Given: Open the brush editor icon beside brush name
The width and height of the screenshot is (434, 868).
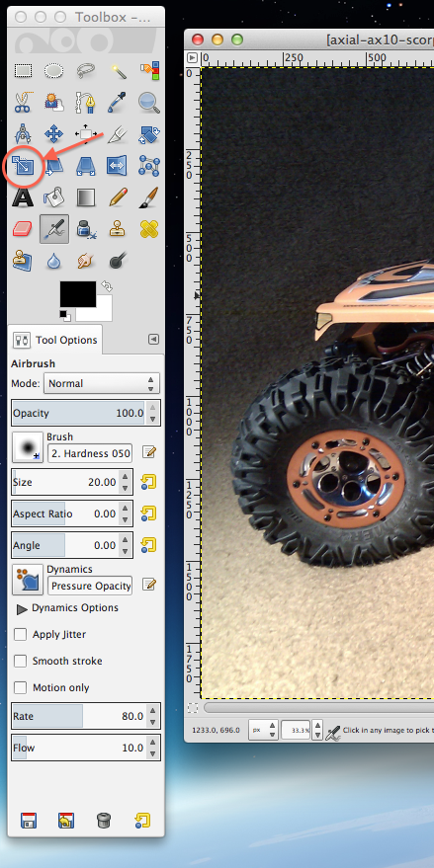Looking at the screenshot, I should pos(149,453).
